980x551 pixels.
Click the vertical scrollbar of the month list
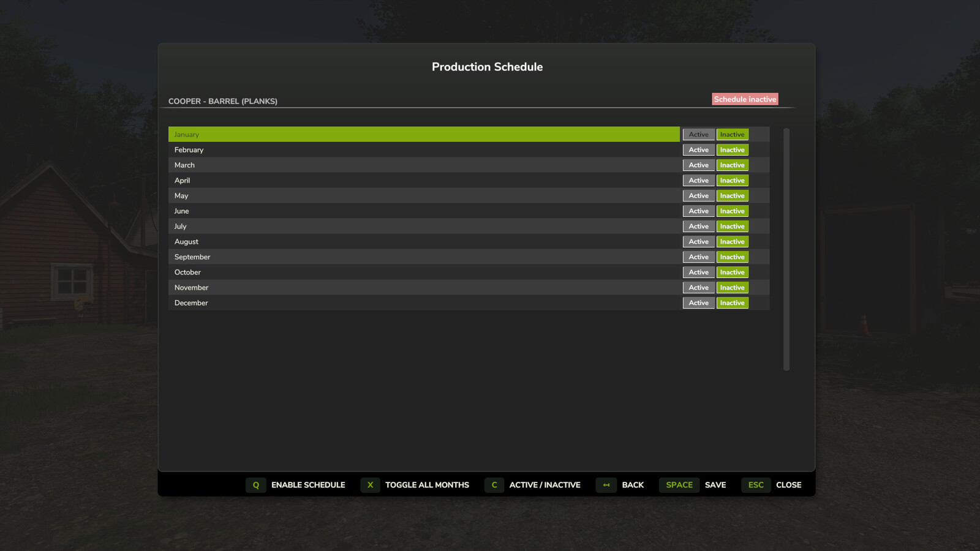pos(786,249)
